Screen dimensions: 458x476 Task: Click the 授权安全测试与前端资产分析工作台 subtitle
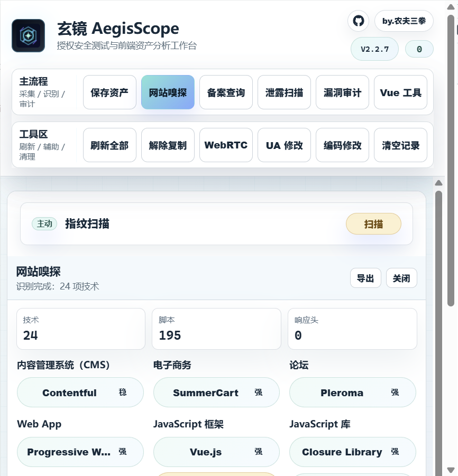pyautogui.click(x=127, y=45)
